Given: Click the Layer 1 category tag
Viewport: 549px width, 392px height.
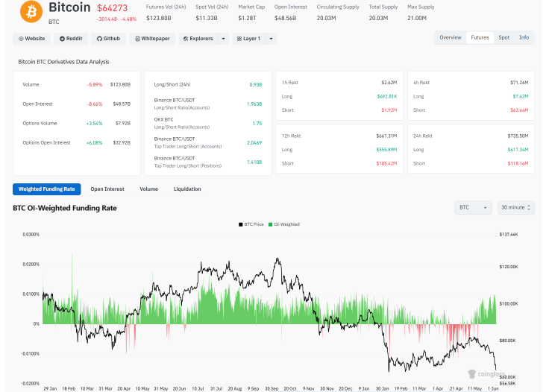Looking at the screenshot, I should [x=248, y=39].
